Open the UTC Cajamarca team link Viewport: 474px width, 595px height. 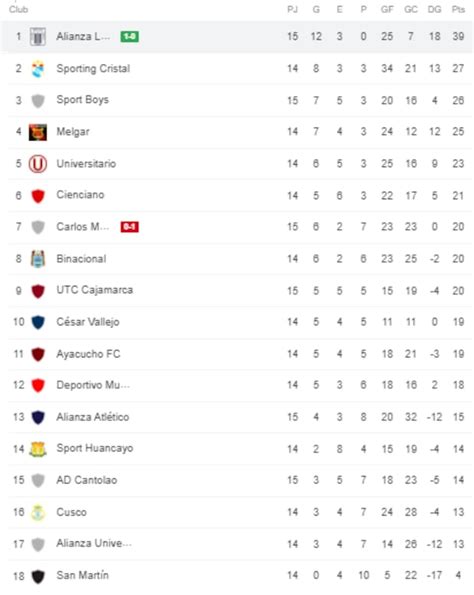[94, 290]
